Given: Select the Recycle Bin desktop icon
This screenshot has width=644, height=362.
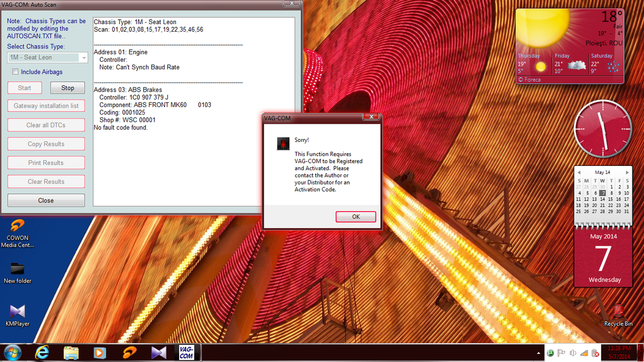Looking at the screenshot, I should point(618,315).
